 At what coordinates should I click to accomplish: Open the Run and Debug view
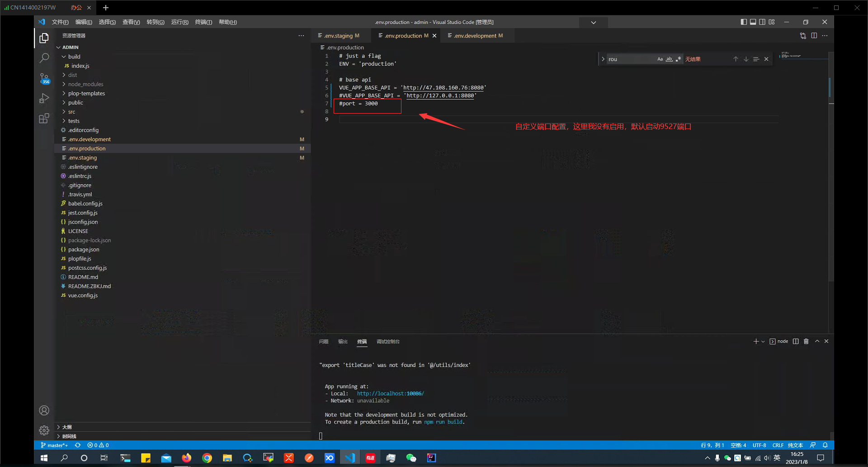(44, 98)
